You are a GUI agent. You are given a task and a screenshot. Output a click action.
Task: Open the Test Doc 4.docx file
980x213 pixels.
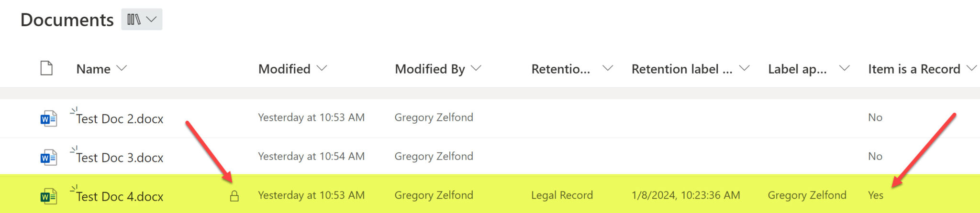click(120, 196)
